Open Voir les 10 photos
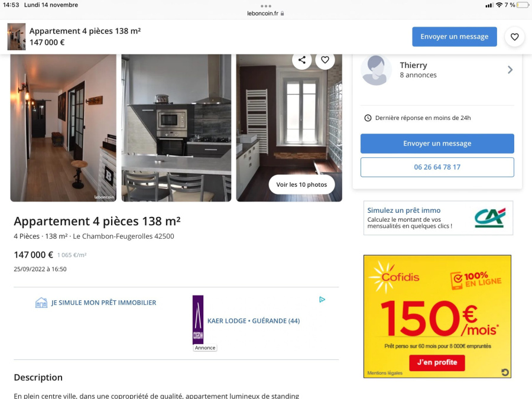 (x=301, y=184)
